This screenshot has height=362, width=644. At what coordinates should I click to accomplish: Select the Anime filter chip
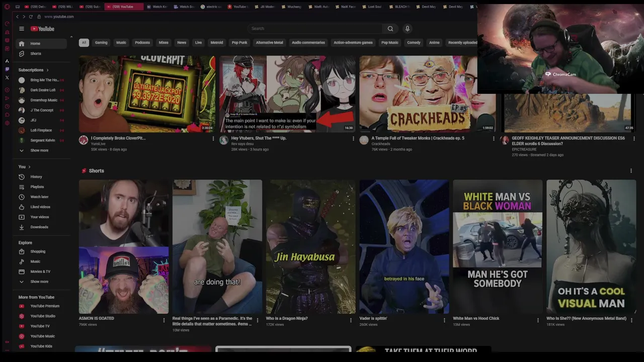click(434, 43)
